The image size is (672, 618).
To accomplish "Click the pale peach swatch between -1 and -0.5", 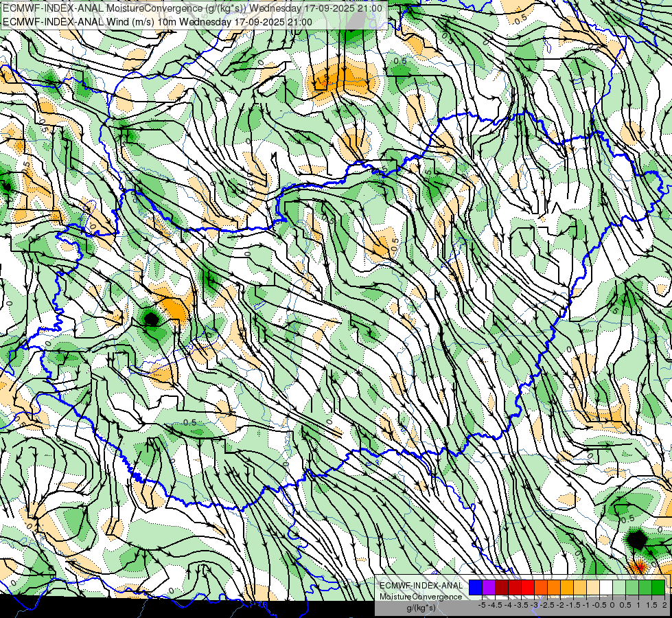I will pos(593,588).
